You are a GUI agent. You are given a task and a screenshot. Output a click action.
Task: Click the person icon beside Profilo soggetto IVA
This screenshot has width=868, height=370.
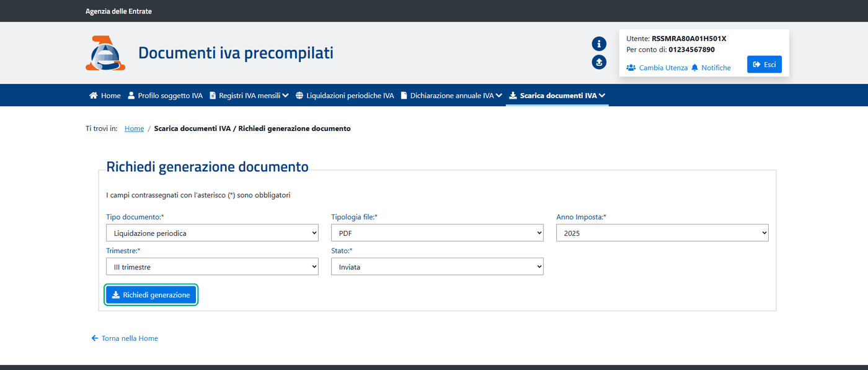(131, 96)
